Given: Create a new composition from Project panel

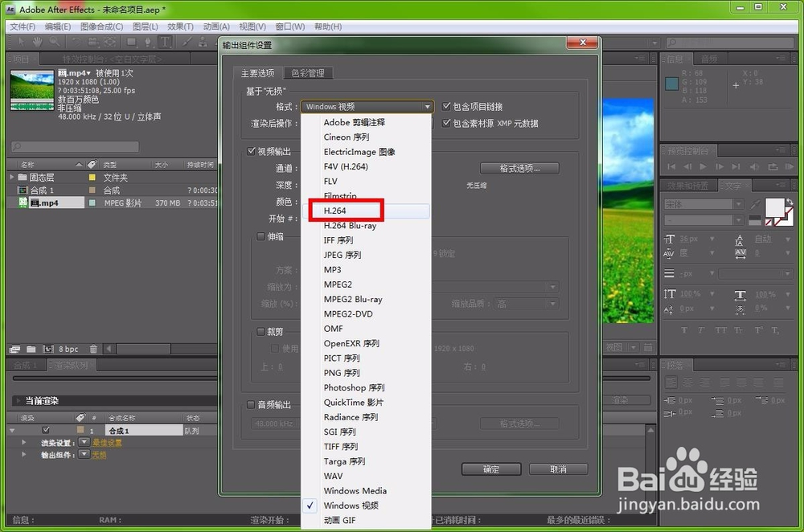Looking at the screenshot, I should click(x=48, y=349).
